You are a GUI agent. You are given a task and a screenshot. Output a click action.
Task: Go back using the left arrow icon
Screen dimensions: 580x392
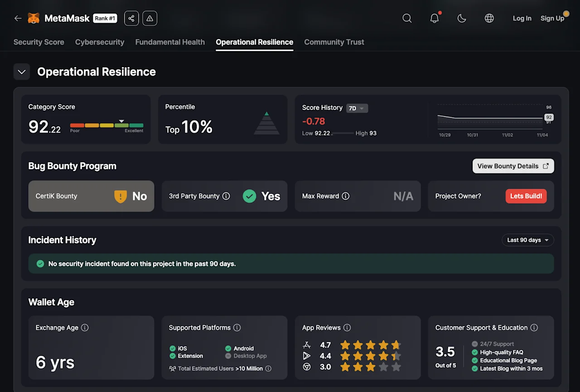click(x=18, y=19)
